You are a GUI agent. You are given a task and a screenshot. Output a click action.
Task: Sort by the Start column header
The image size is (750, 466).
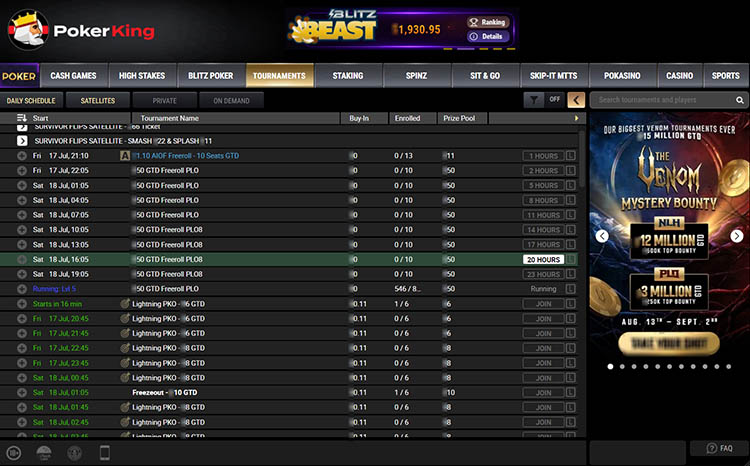tap(41, 118)
